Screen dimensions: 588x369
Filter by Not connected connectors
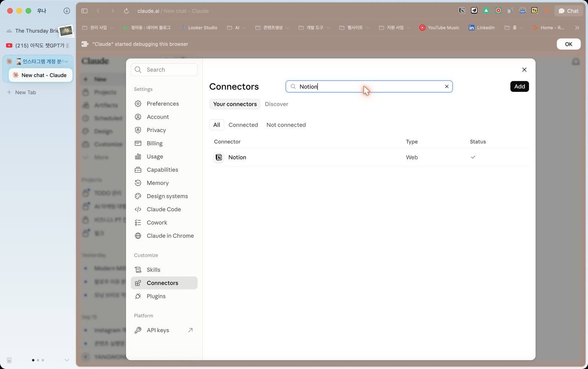(286, 125)
